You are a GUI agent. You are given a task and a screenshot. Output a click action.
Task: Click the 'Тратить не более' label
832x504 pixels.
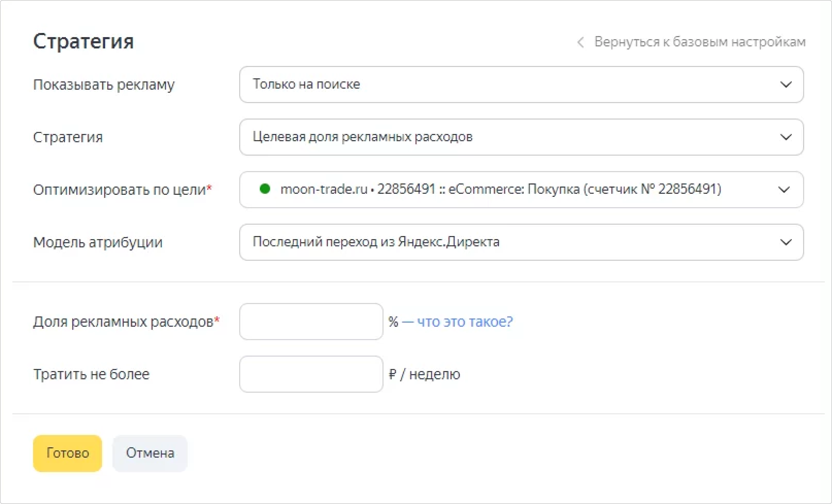click(91, 374)
